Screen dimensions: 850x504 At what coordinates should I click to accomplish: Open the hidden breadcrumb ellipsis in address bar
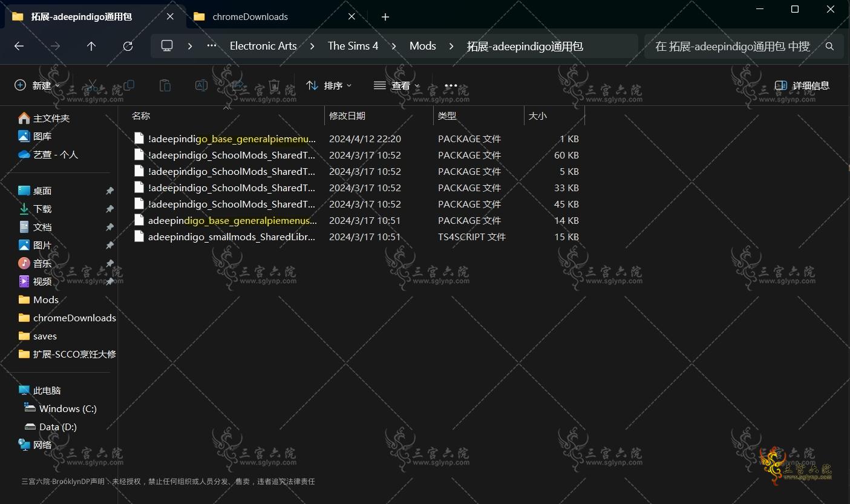pos(212,46)
